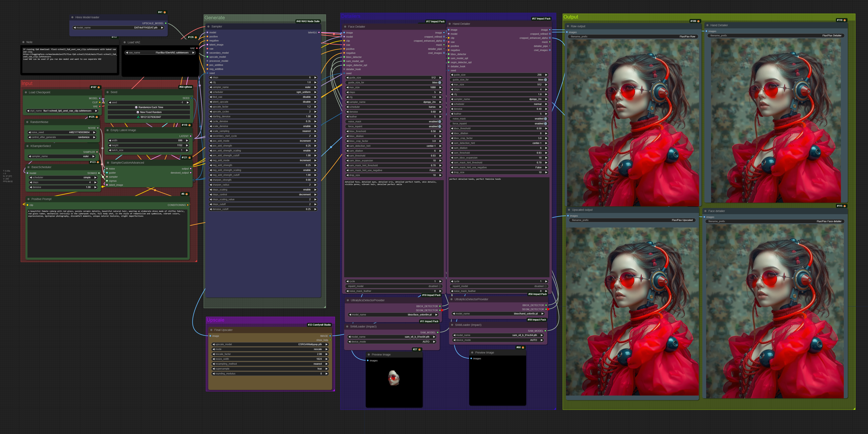Click the Output group title label
Screen dimensions: 868x434
(x=570, y=17)
